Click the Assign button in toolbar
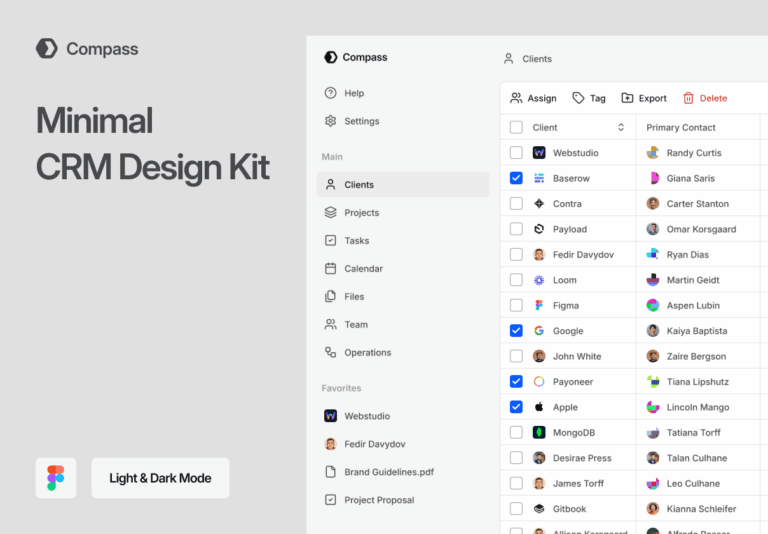The width and height of the screenshot is (768, 534). click(x=533, y=98)
